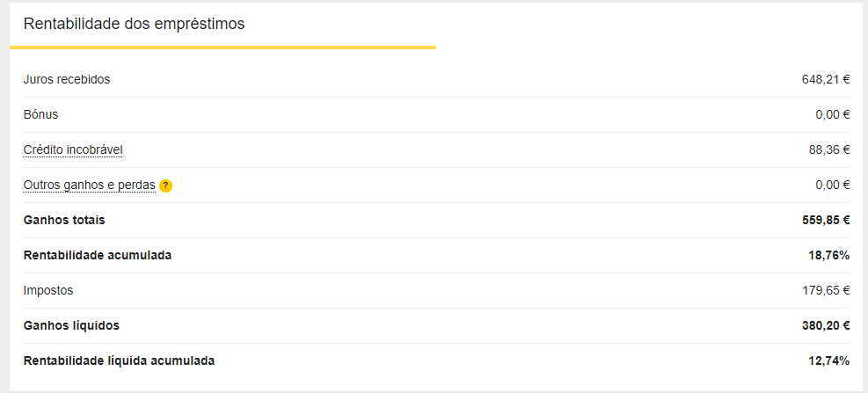Click the yellow underline bar beneath the heading
Viewport: 868px width, 393px height.
[x=222, y=47]
